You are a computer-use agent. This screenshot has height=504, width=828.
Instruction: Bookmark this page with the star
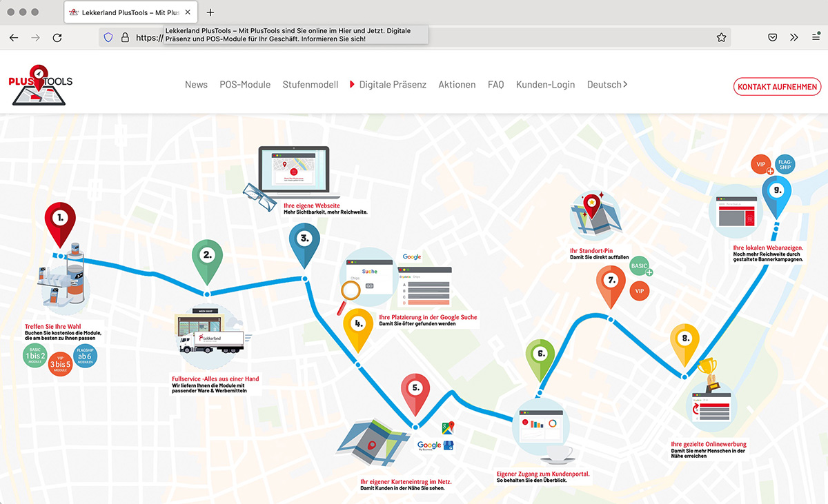(721, 38)
